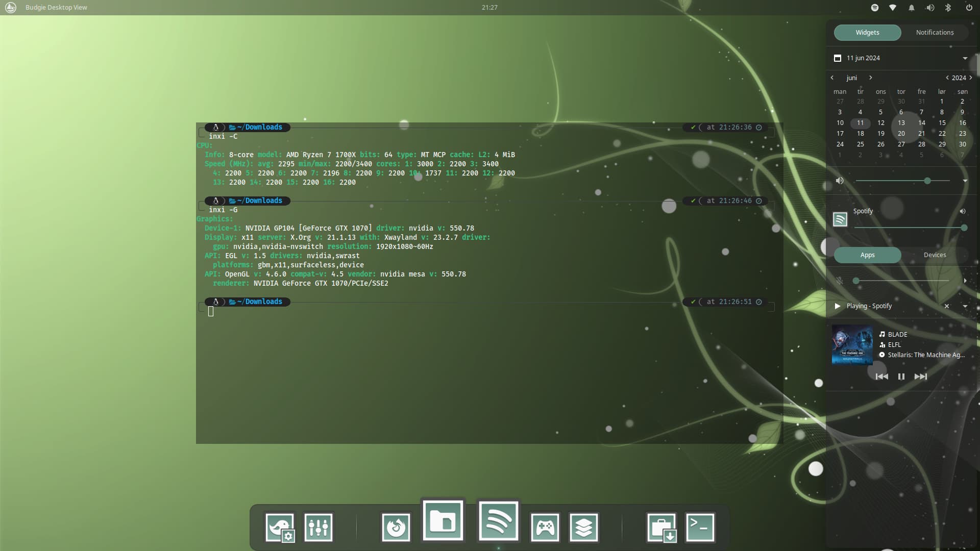The height and width of the screenshot is (551, 980).
Task: Collapse the Playing - Spotify media widget
Action: click(965, 306)
